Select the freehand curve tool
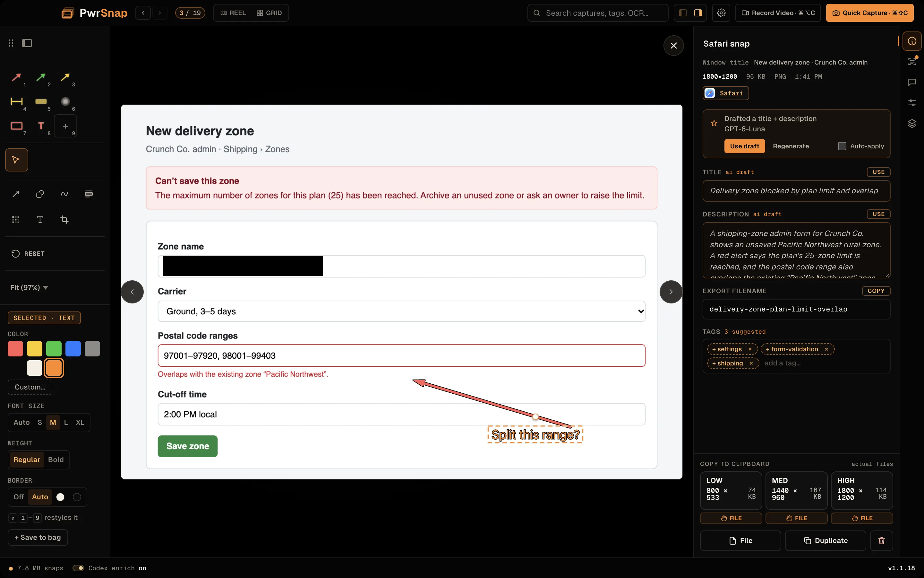Screen dimensions: 924x578 [64, 194]
